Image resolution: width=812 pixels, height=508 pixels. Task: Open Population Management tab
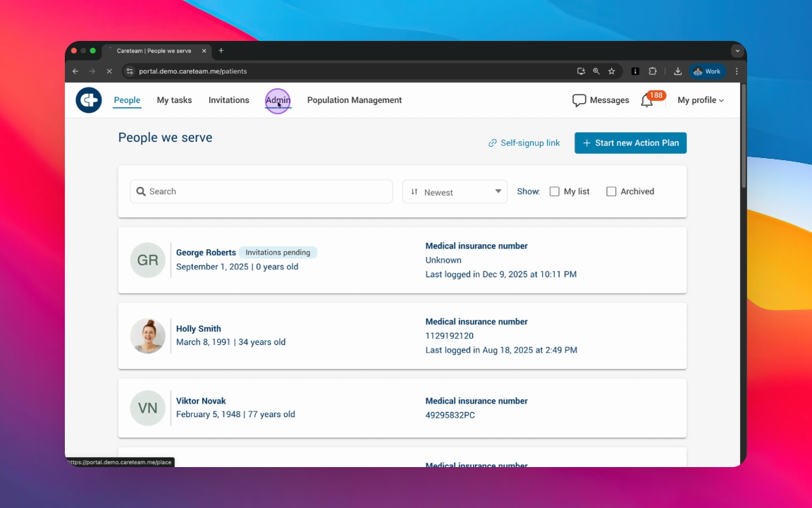tap(355, 100)
